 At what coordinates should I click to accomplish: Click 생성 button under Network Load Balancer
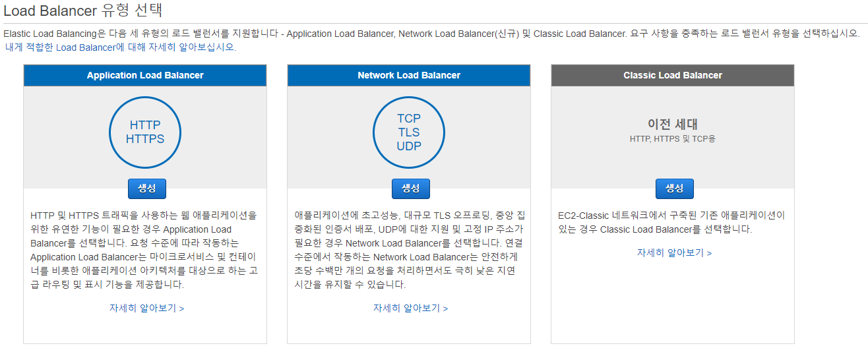coord(410,189)
